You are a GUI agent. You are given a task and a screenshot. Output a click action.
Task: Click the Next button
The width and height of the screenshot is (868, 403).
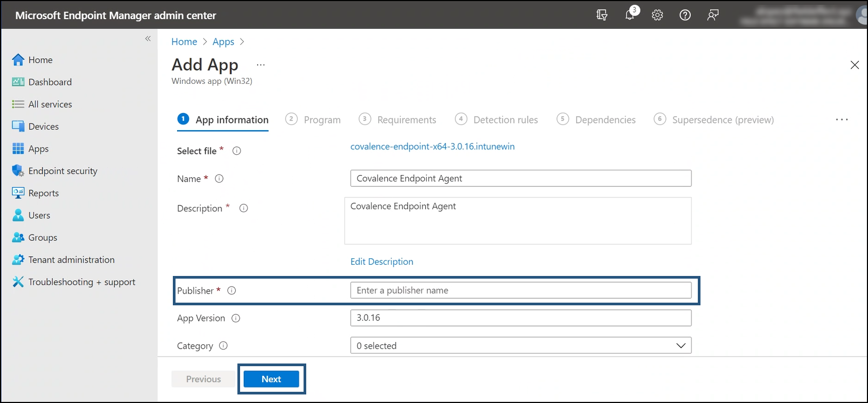pos(272,379)
